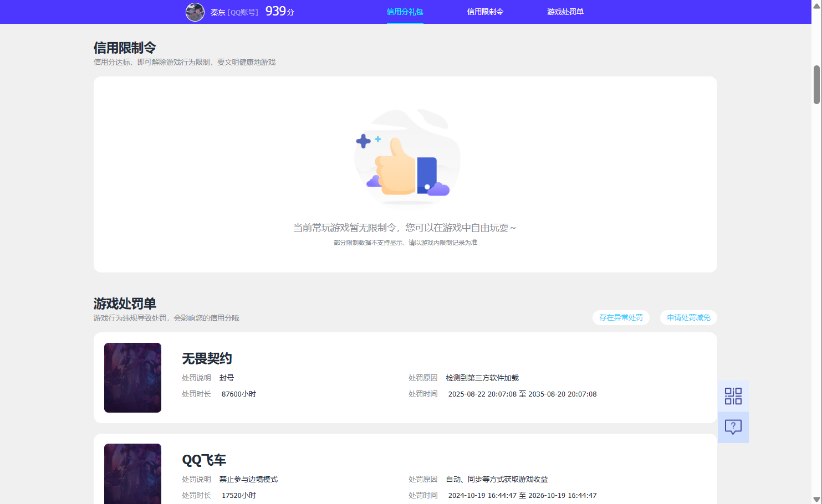Click the username 秦东 [QQ账号]
The image size is (822, 504).
click(234, 12)
